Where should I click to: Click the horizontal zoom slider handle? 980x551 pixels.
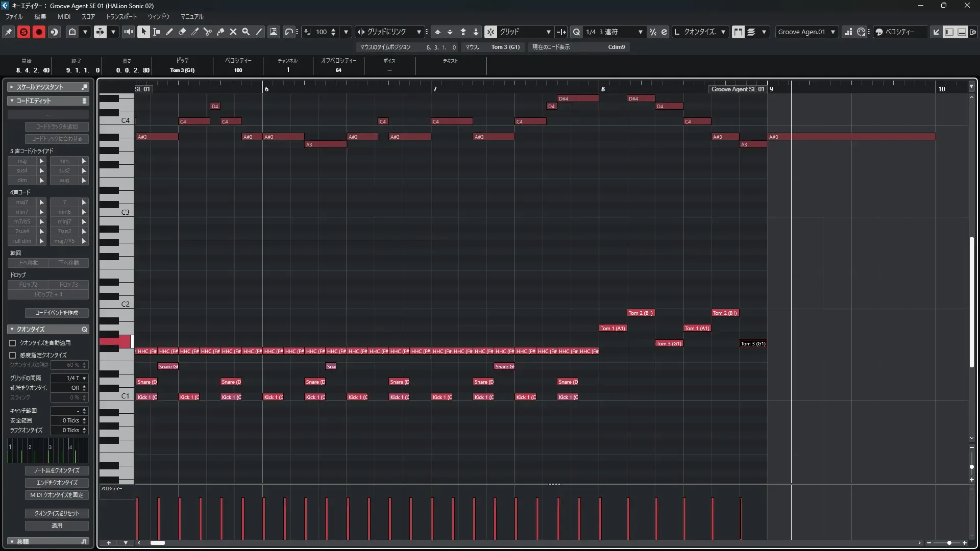pyautogui.click(x=949, y=543)
